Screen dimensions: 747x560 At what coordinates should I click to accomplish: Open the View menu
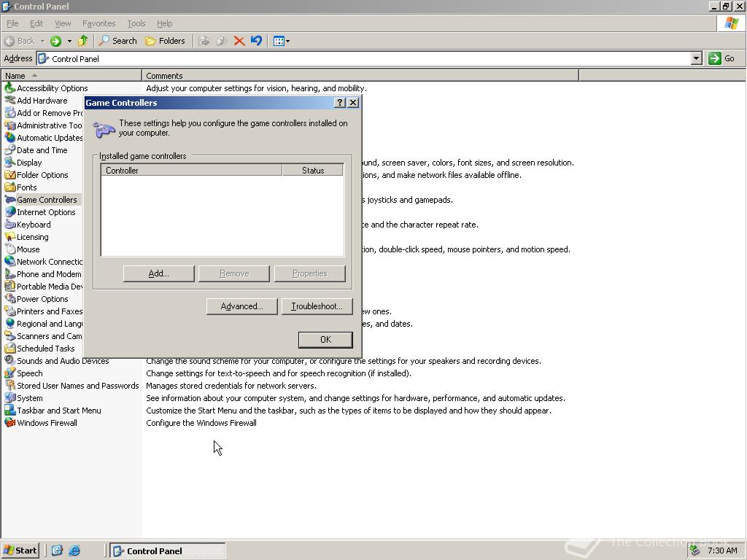click(63, 23)
